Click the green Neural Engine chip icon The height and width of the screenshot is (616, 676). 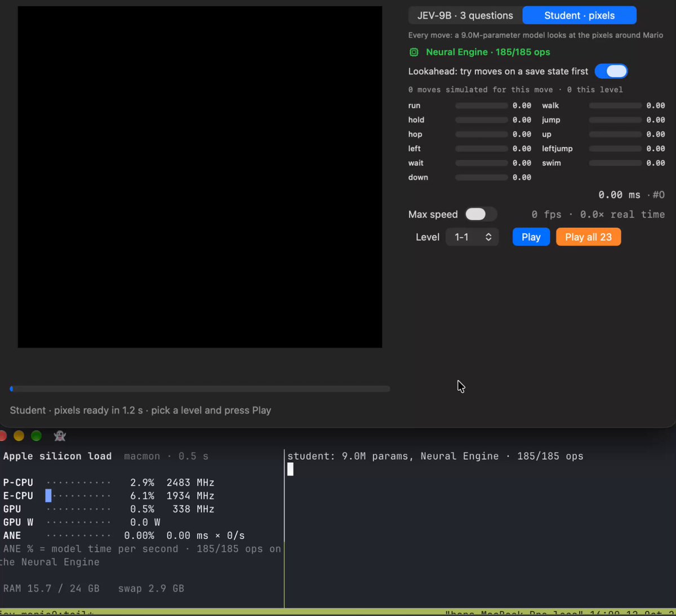[x=414, y=52]
